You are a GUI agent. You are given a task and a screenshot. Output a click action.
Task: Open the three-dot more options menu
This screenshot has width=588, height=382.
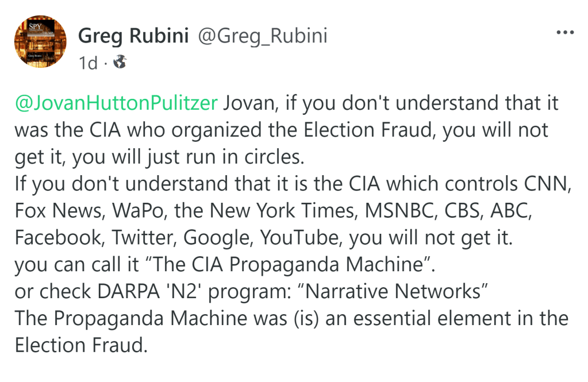pyautogui.click(x=566, y=33)
